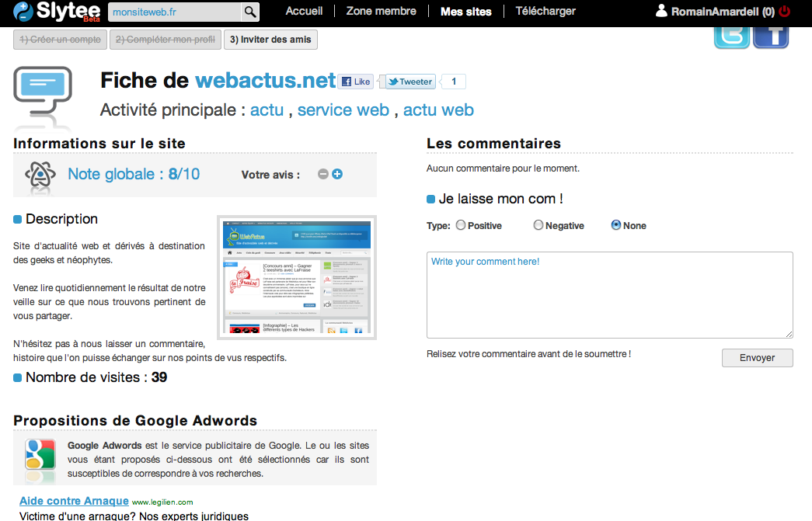Screen dimensions: 812x521
Task: Click the Note globale 8/10 text
Action: [x=134, y=175]
